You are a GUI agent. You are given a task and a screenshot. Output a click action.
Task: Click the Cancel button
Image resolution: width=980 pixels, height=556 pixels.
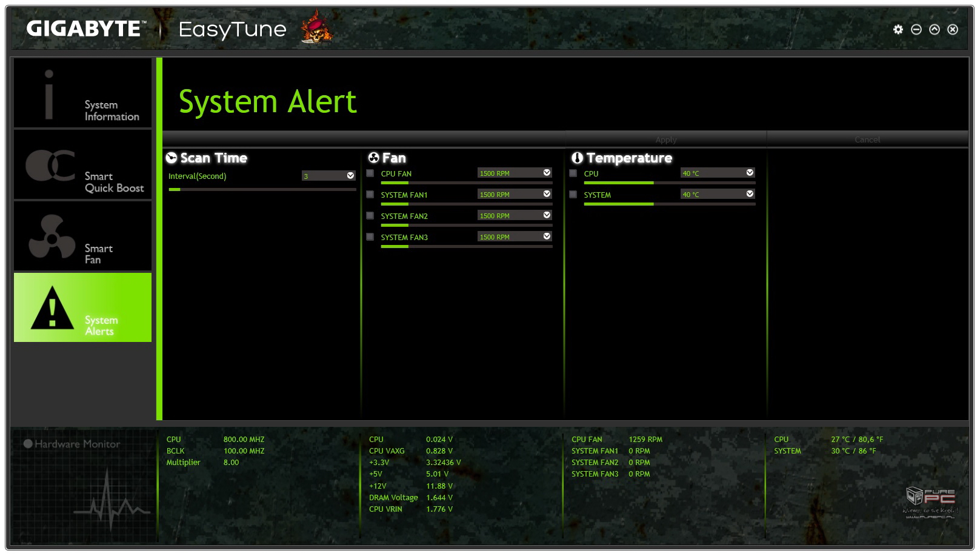(867, 139)
